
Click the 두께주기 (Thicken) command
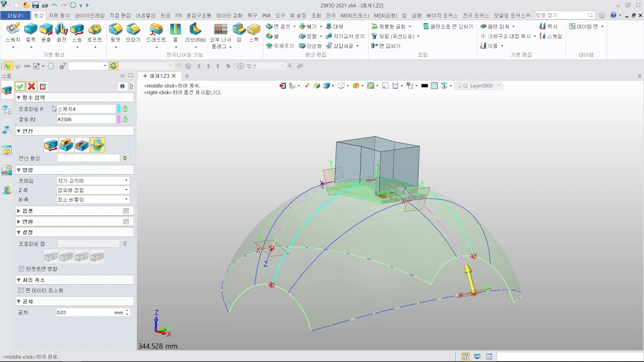[x=280, y=46]
